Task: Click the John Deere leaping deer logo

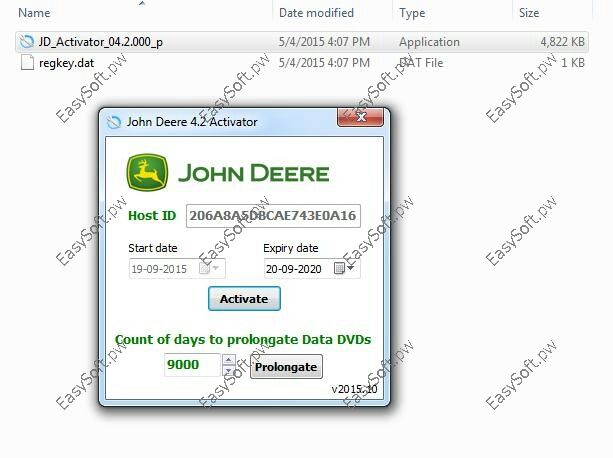Action: pos(147,172)
